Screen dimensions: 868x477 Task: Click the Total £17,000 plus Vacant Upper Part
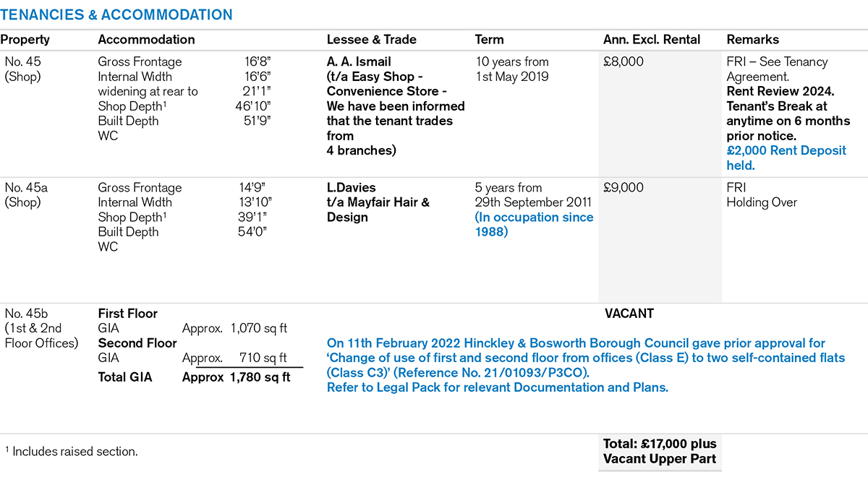(x=659, y=451)
